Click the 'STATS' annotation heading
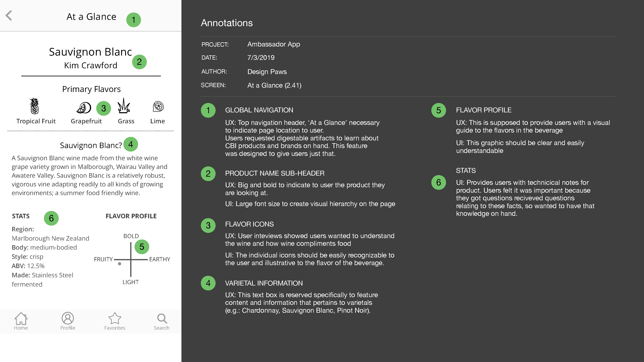Screen dimensions: 644x362 (466, 171)
